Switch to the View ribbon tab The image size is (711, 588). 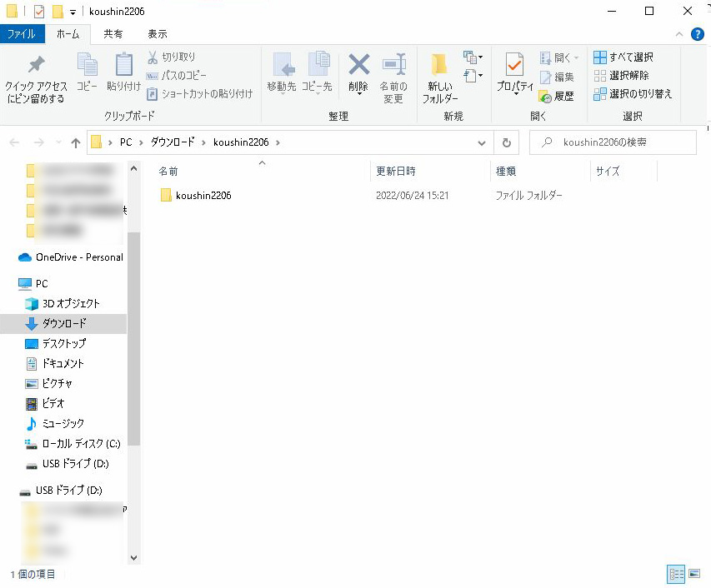tap(157, 34)
